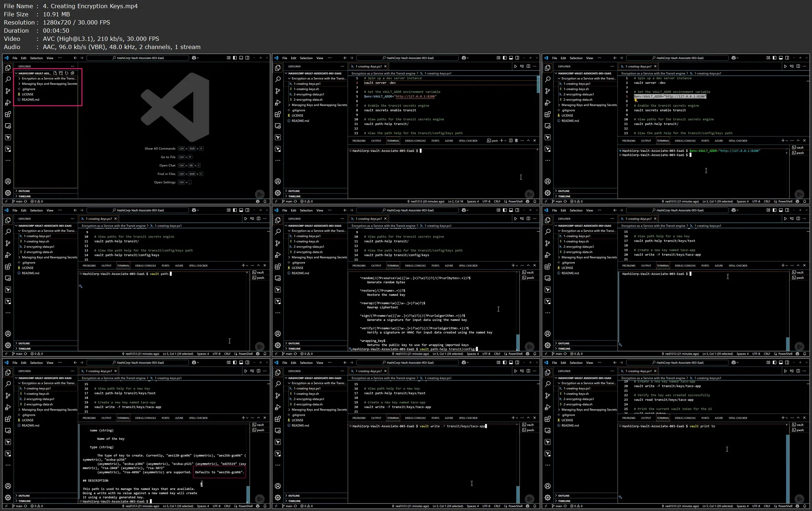Click terminal scrollbar thumb in center frame
Image resolution: width=812 pixels, height=511 pixels.
pyautogui.click(x=518, y=342)
